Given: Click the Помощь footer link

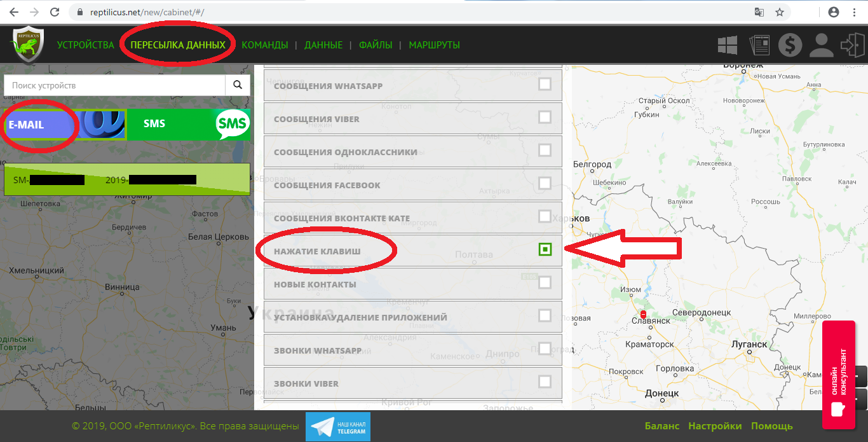Looking at the screenshot, I should [771, 426].
